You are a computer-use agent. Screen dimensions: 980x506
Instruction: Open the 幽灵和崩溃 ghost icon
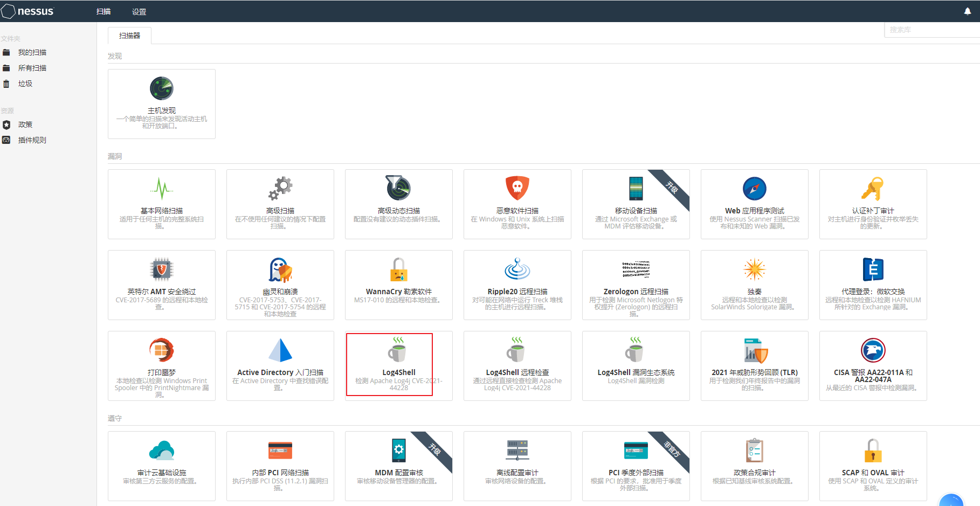pos(280,269)
